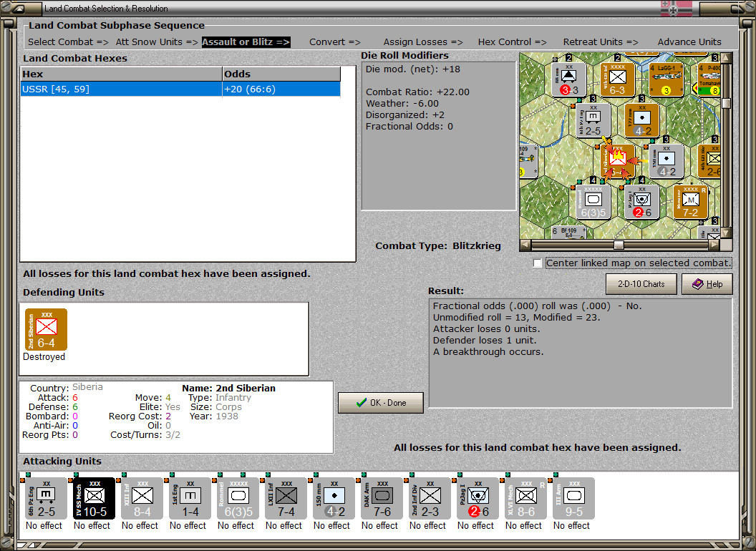Click the map scroll down arrow

tap(726, 233)
